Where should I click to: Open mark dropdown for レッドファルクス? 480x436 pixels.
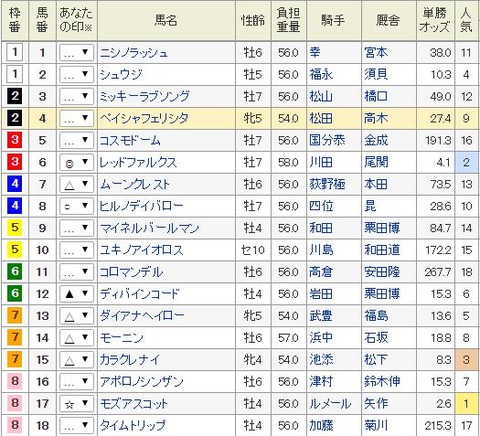tap(76, 162)
